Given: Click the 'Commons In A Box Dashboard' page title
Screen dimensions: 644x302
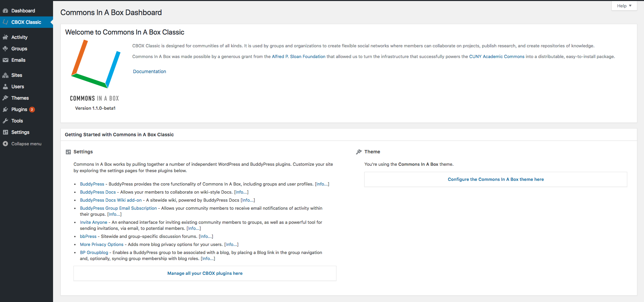Looking at the screenshot, I should (x=111, y=12).
